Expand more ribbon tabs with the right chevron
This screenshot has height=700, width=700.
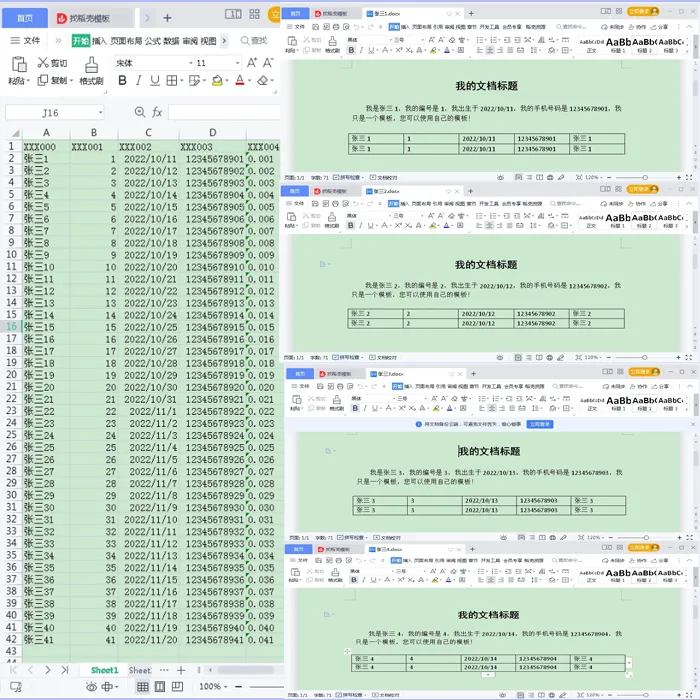click(224, 41)
